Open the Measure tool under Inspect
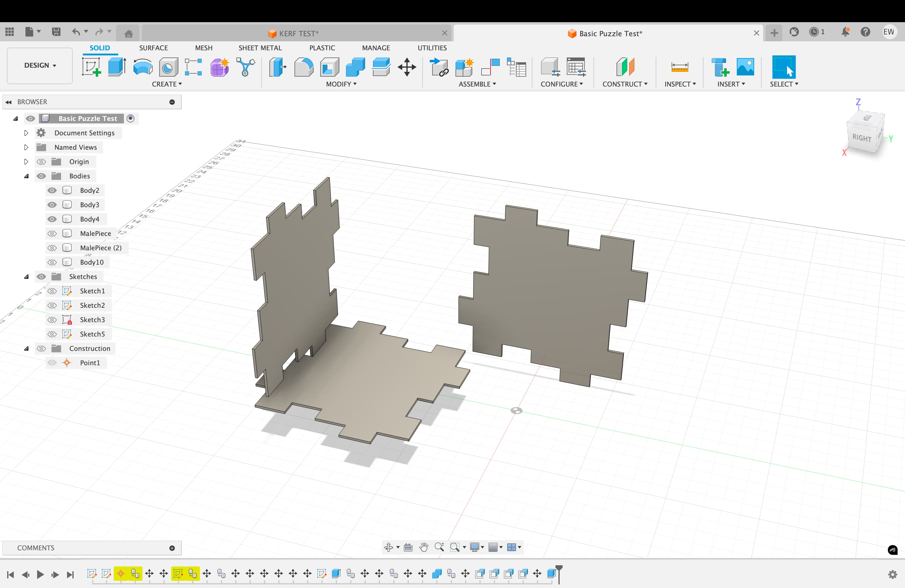Viewport: 905px width, 588px height. click(x=680, y=67)
